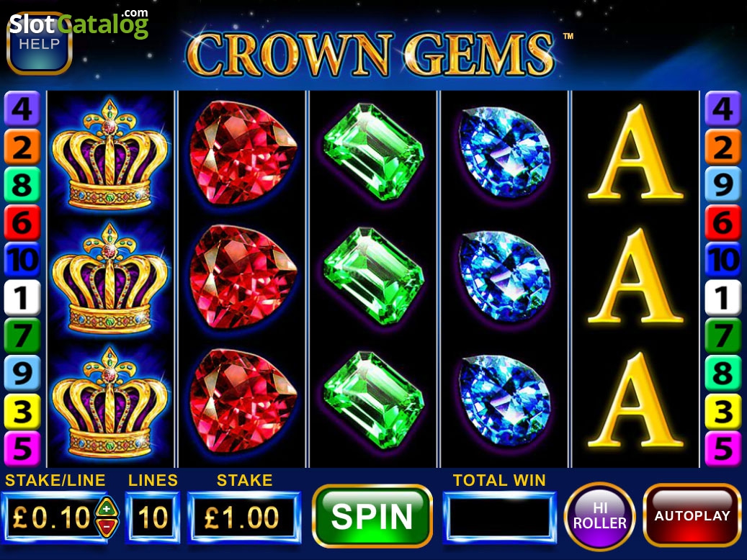Open the HELP screen

[39, 44]
